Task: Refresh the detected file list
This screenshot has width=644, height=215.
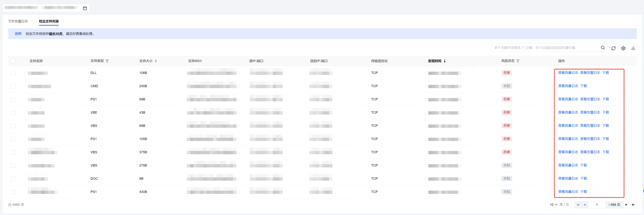Action: [613, 48]
